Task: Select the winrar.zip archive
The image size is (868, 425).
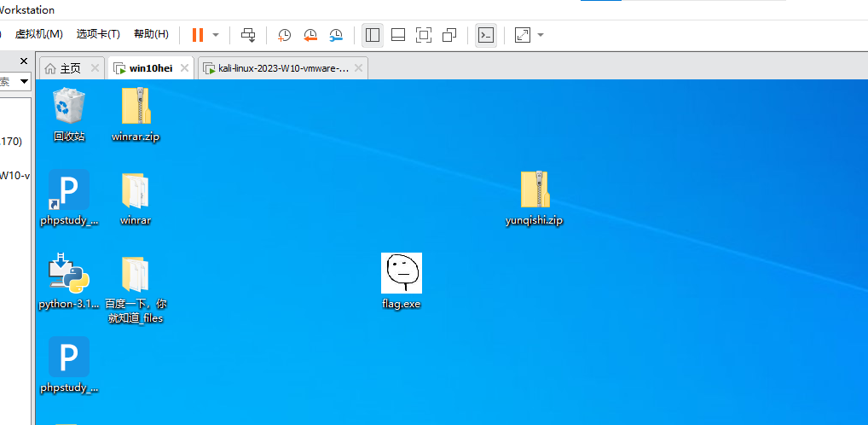Action: pyautogui.click(x=136, y=105)
